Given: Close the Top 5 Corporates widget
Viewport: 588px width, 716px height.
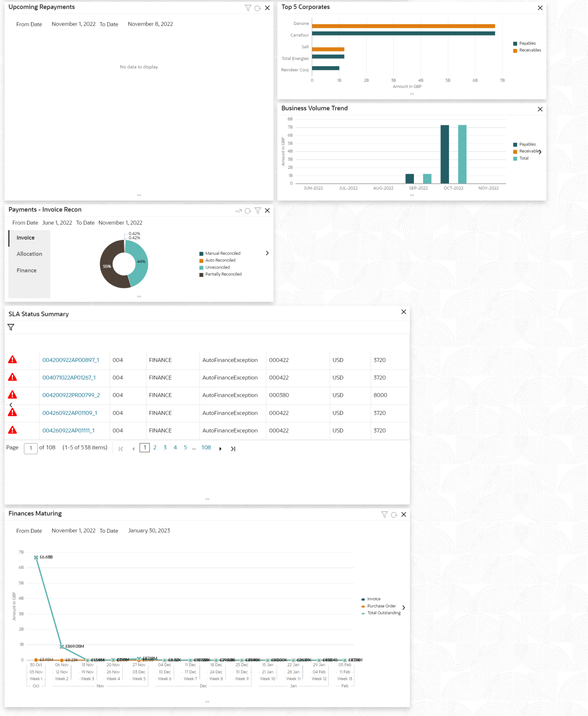Looking at the screenshot, I should click(x=540, y=8).
